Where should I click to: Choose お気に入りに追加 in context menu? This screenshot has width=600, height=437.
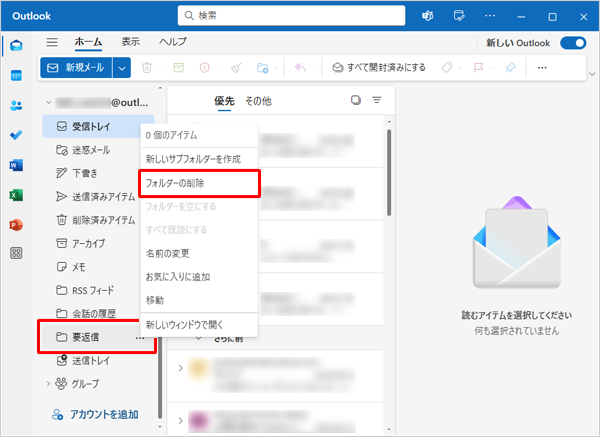pyautogui.click(x=199, y=277)
